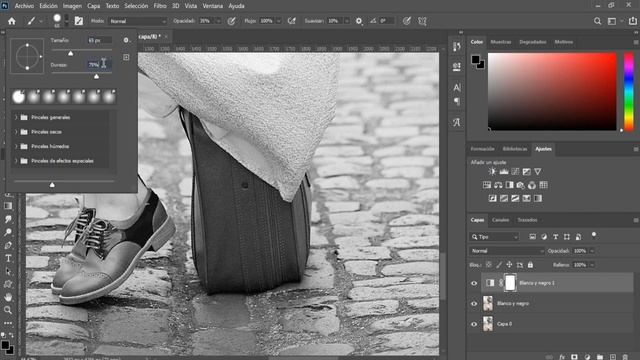
Task: Add Channel Mixer adjustment icon
Action: (532, 185)
